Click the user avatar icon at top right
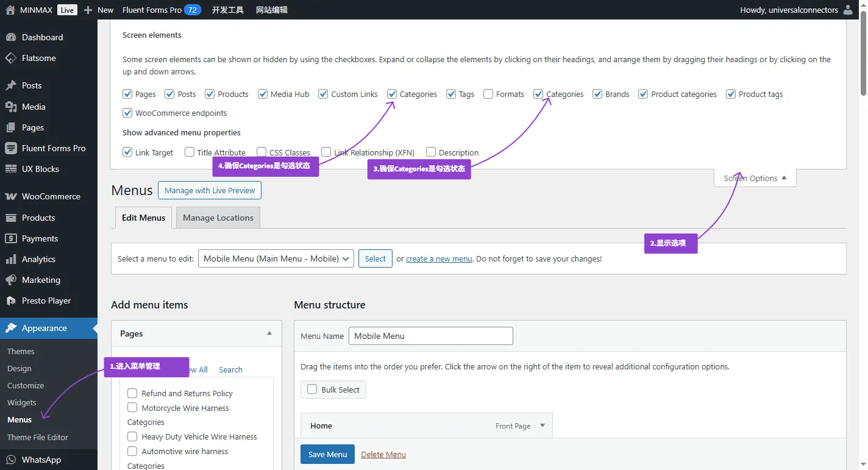This screenshot has height=470, width=868. pos(848,10)
